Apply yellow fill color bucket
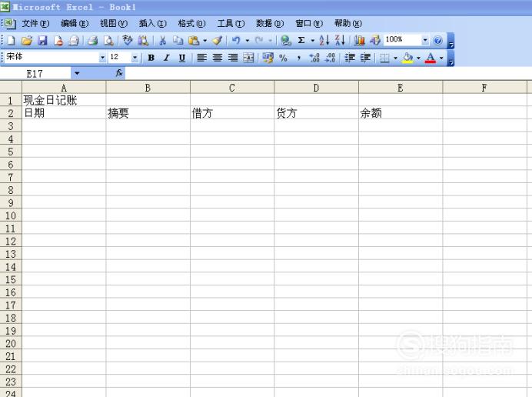Screen dimensions: 532x397 (407, 58)
